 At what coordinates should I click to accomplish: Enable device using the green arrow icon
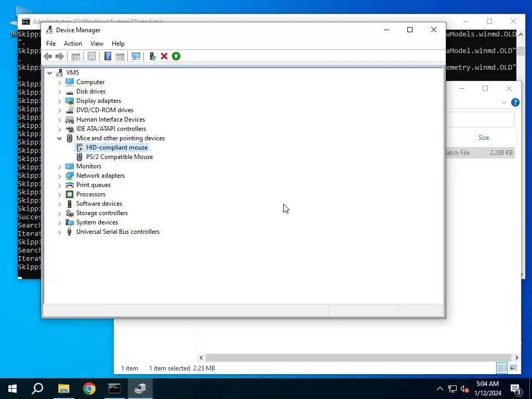tap(176, 56)
